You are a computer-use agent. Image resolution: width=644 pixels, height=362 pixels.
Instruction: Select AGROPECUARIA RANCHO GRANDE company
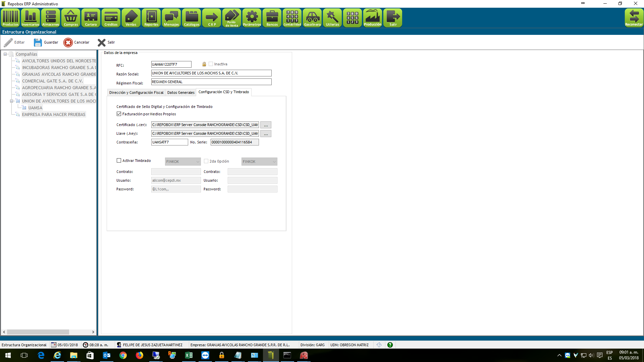point(59,87)
